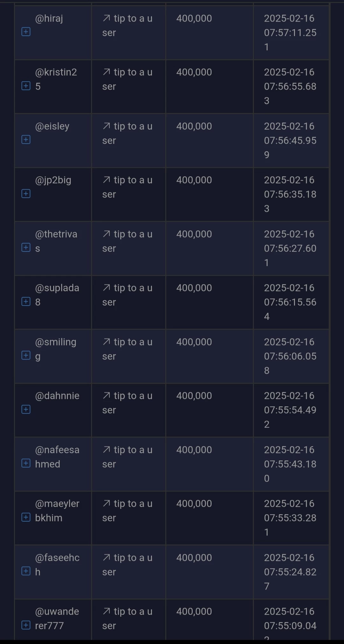Click the plus icon beside @suplada8
The height and width of the screenshot is (644, 344).
tap(26, 302)
